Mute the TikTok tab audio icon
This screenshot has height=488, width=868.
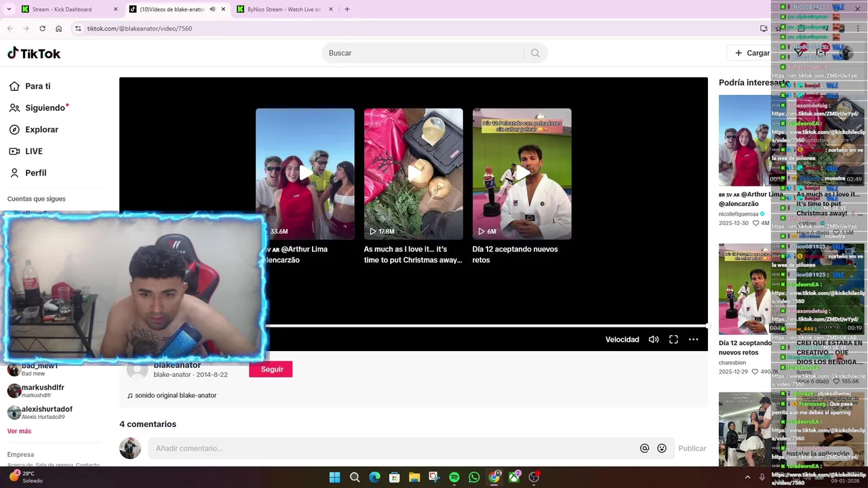212,9
